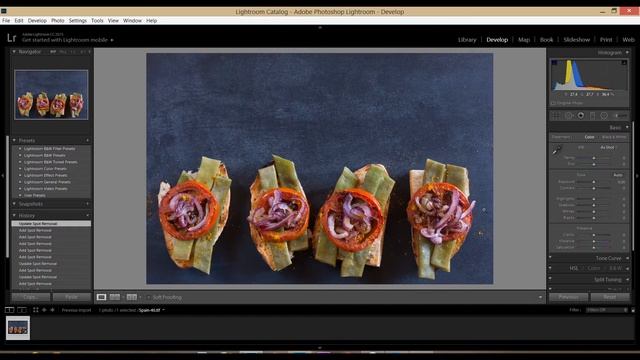Image resolution: width=640 pixels, height=360 pixels.
Task: Open the Filters Off dropdown
Action: 607,310
